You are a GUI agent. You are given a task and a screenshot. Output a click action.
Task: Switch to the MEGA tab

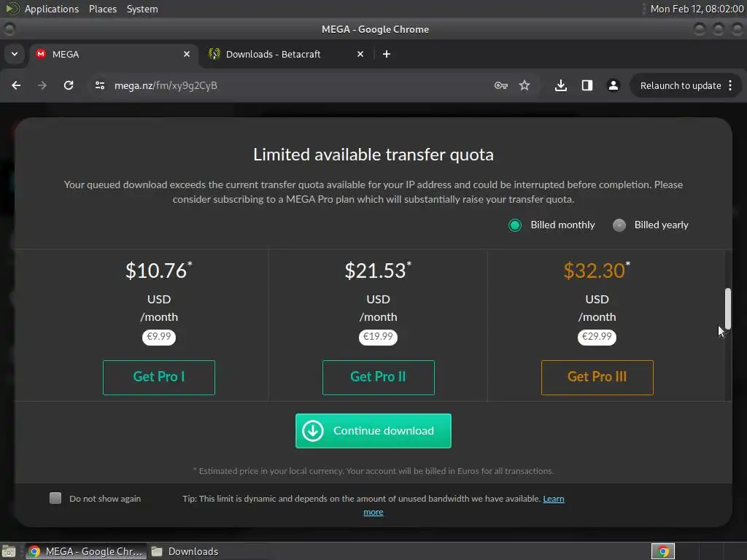[x=115, y=54]
